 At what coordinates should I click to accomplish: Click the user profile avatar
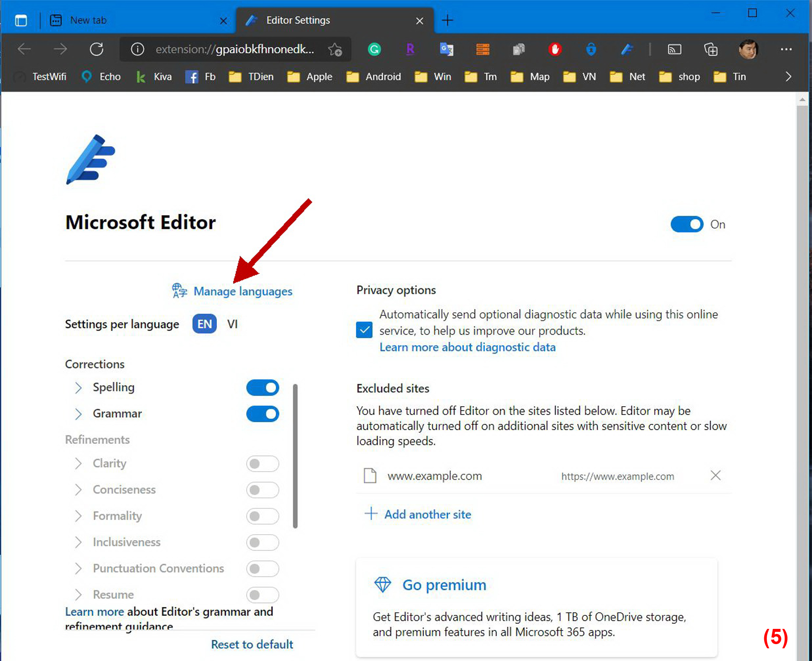(x=748, y=49)
